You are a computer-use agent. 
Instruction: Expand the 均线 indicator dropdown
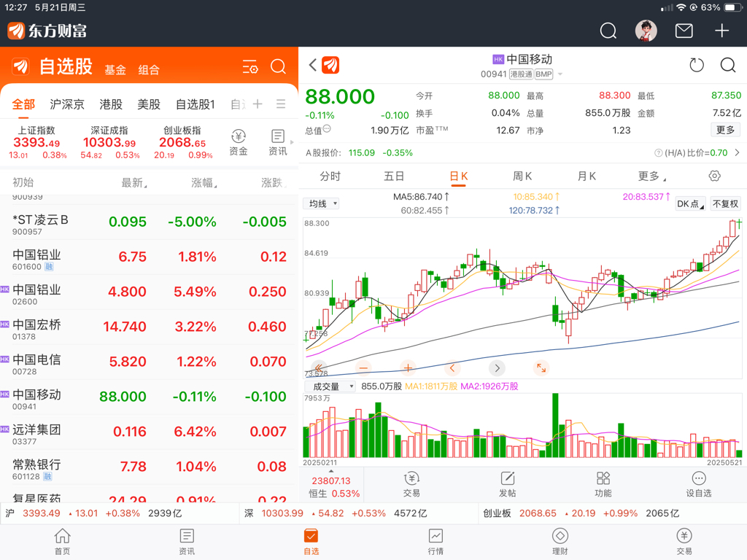(x=321, y=204)
